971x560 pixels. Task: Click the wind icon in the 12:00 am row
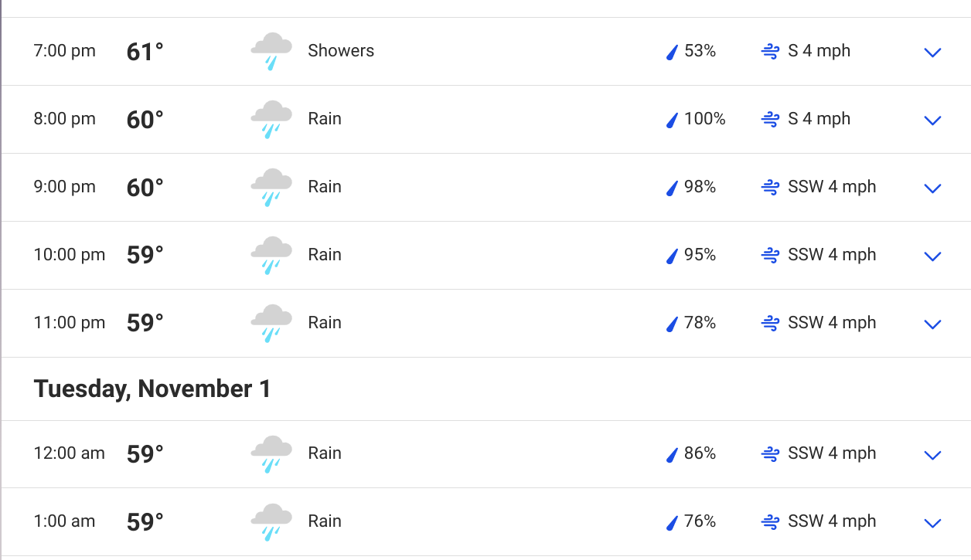click(x=770, y=454)
